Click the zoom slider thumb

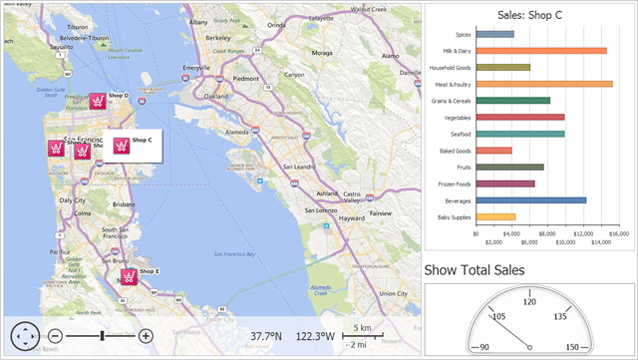tap(103, 336)
